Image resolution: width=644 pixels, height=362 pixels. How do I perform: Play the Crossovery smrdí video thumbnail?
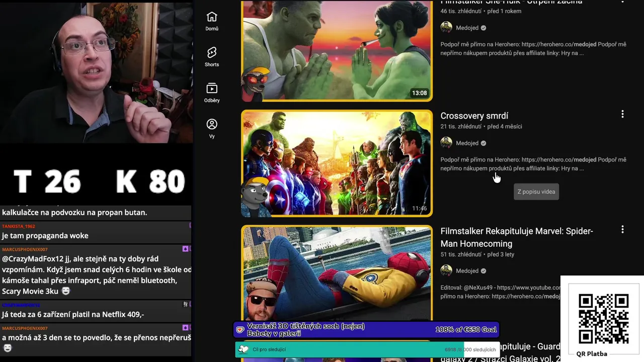[337, 163]
